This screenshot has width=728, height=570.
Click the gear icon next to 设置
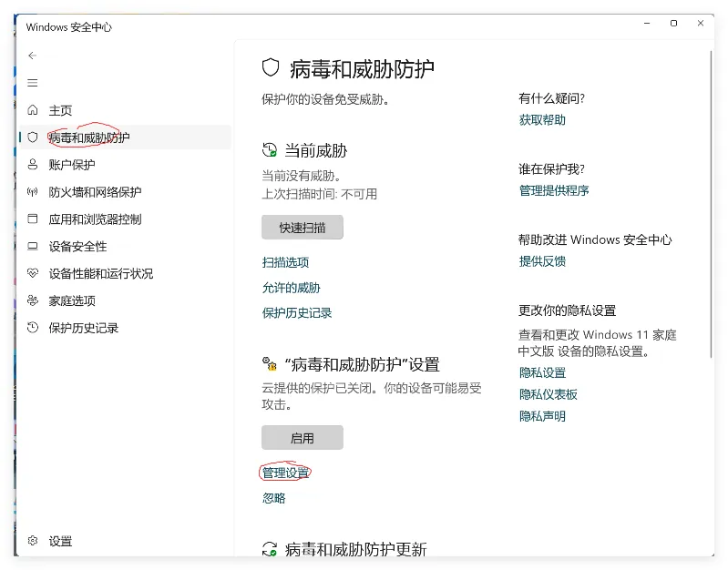click(33, 541)
